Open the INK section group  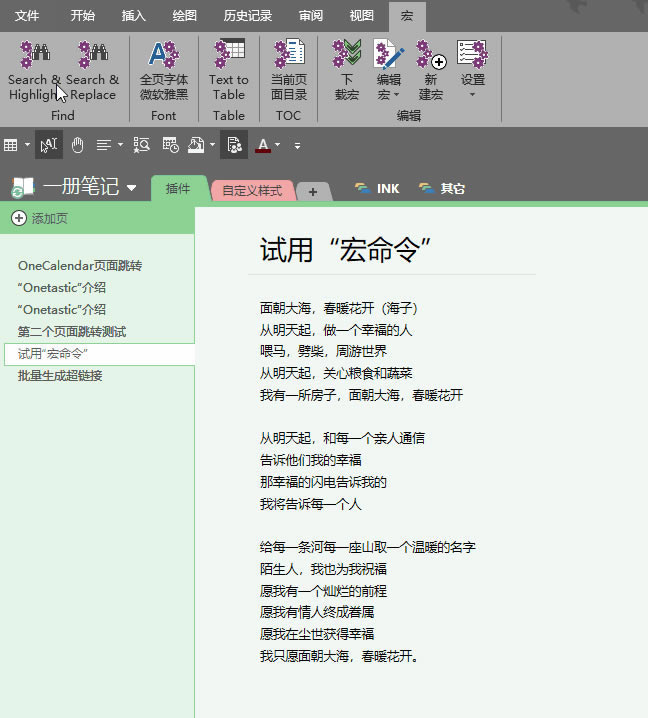pyautogui.click(x=377, y=189)
